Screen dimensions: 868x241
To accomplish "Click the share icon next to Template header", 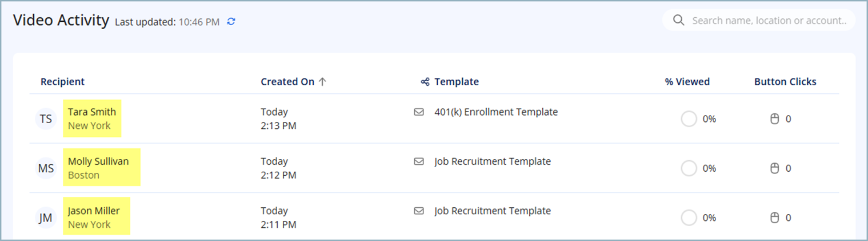I will click(x=425, y=82).
